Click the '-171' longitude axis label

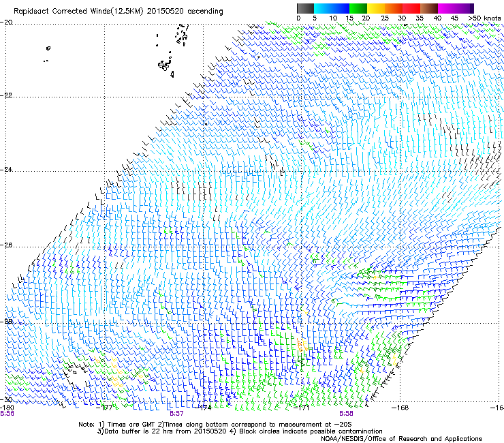tap(302, 408)
